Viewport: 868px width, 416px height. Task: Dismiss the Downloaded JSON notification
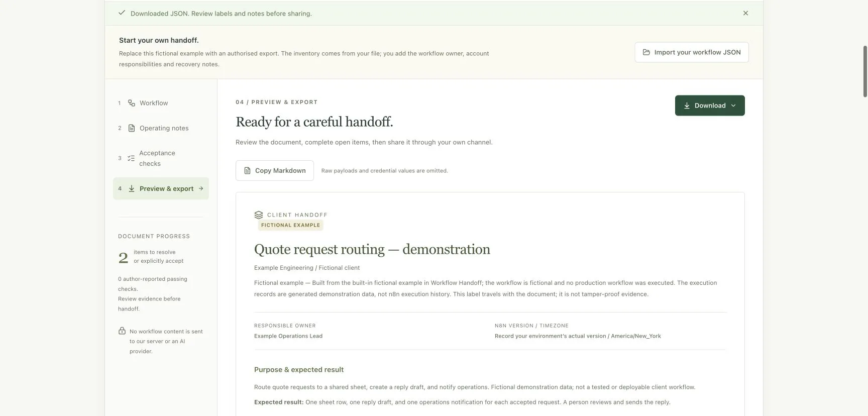tap(745, 13)
